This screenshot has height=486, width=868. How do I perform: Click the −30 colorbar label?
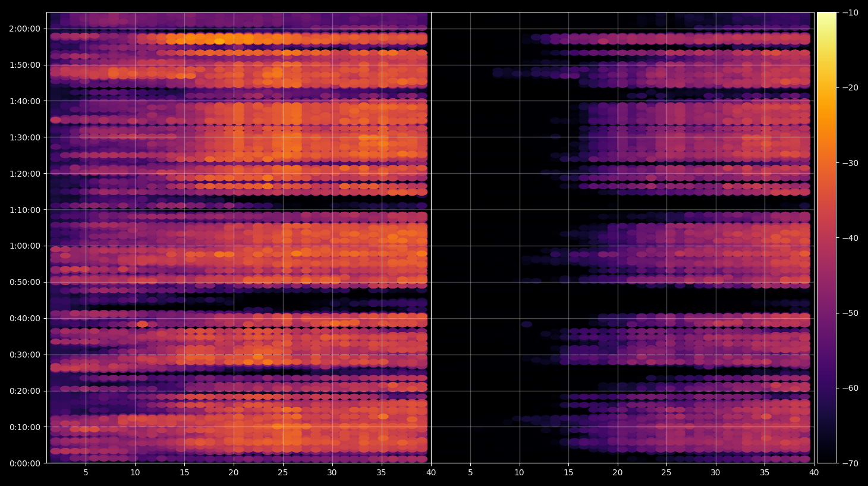(x=851, y=163)
